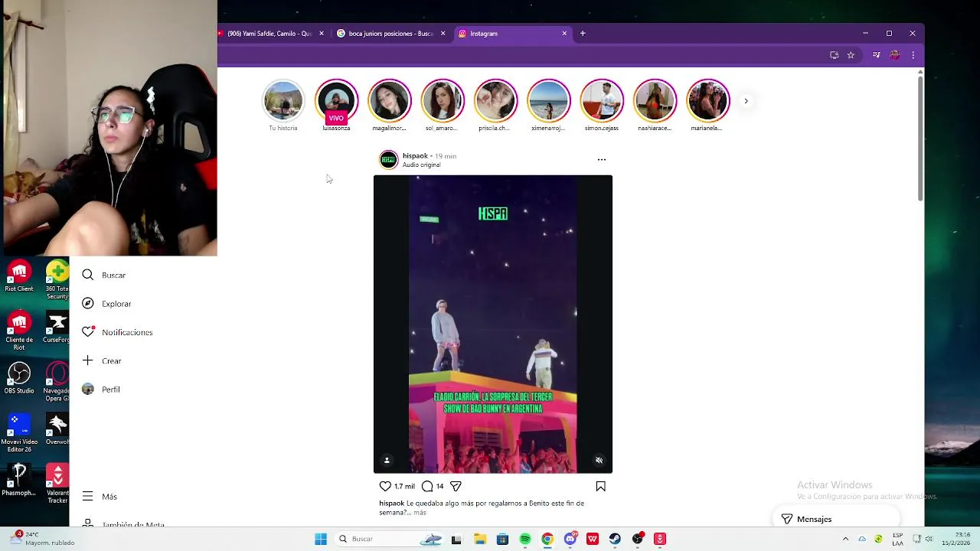Close the boca juniors posiciones tab
Screen dimensions: 980x551
point(443,34)
